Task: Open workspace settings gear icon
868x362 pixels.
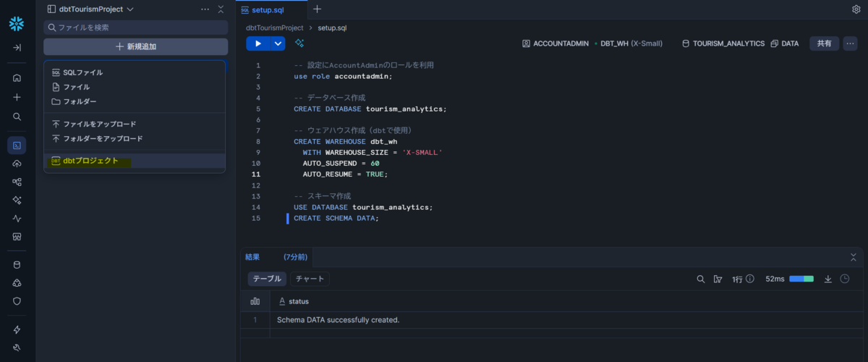Action: click(x=856, y=9)
